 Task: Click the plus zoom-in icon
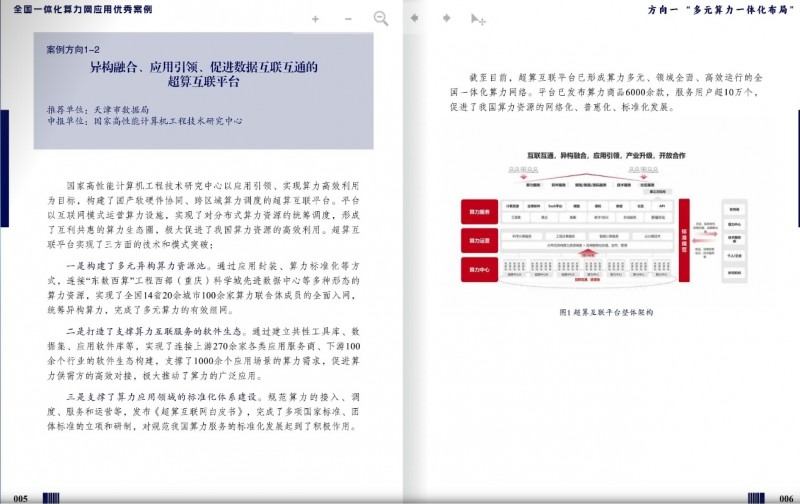coord(315,19)
